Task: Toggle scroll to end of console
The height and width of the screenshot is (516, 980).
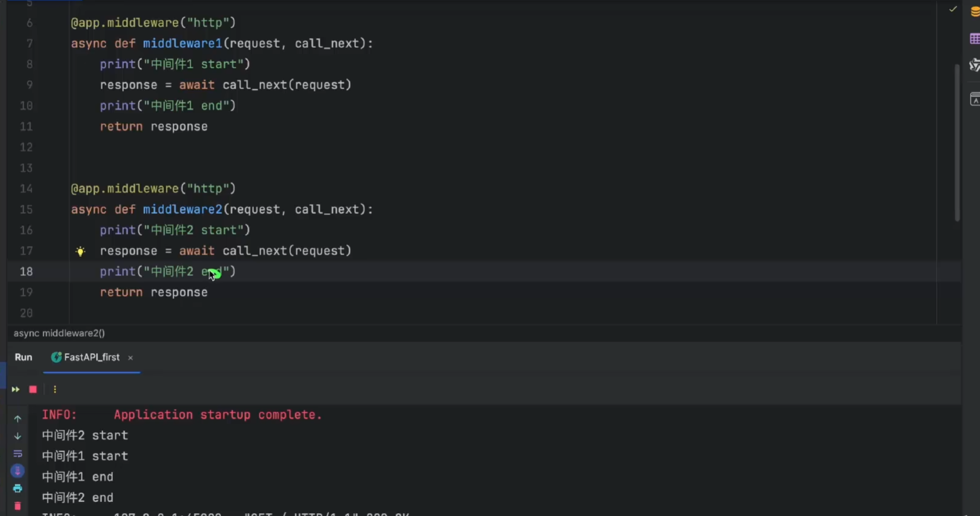Action: point(17,471)
